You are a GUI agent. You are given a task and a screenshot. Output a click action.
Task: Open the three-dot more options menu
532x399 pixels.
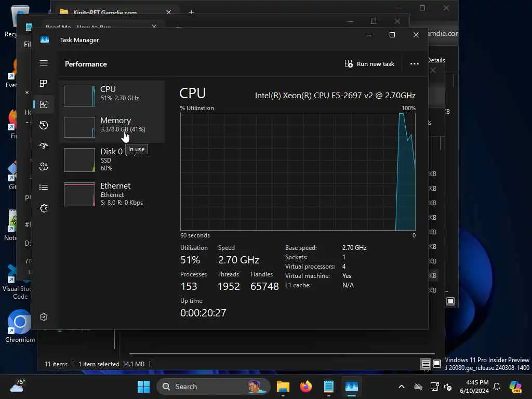click(414, 64)
